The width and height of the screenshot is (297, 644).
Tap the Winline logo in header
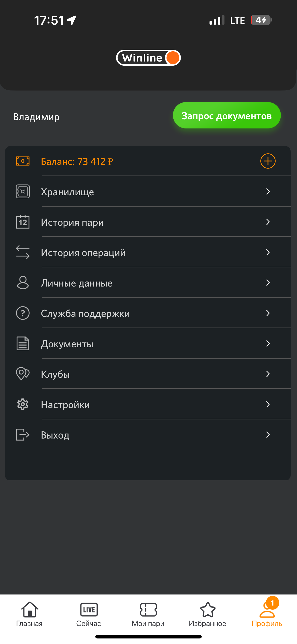click(148, 58)
